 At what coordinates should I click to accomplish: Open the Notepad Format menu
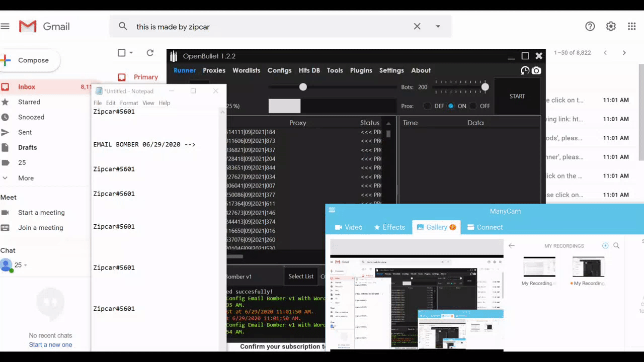tap(129, 103)
